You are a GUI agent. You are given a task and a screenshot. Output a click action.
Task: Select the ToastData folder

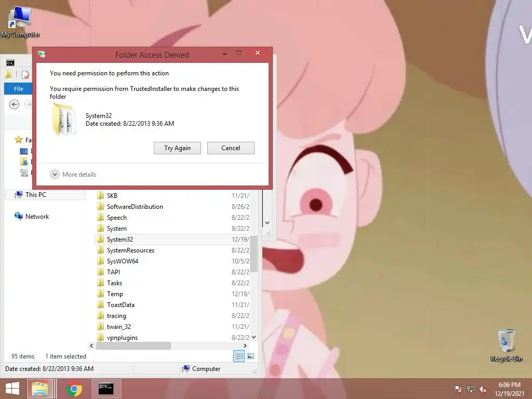[x=173, y=304]
